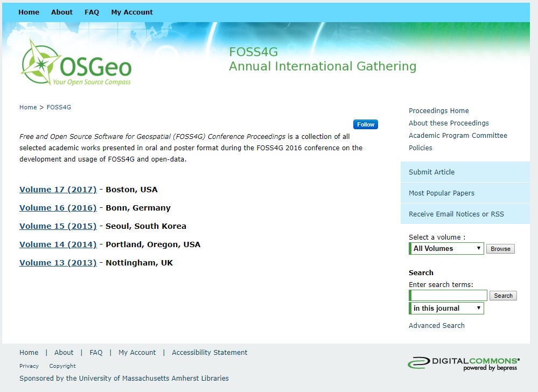
Task: Click FAQ in the footer
Action: (96, 353)
